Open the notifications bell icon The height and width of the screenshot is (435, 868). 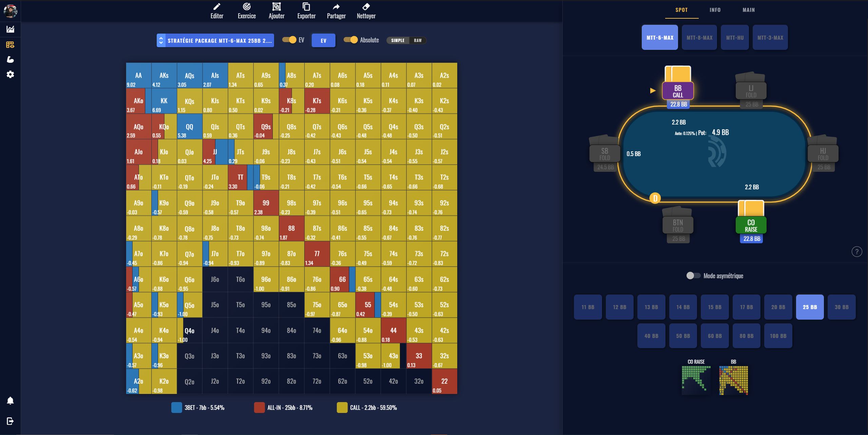10,401
